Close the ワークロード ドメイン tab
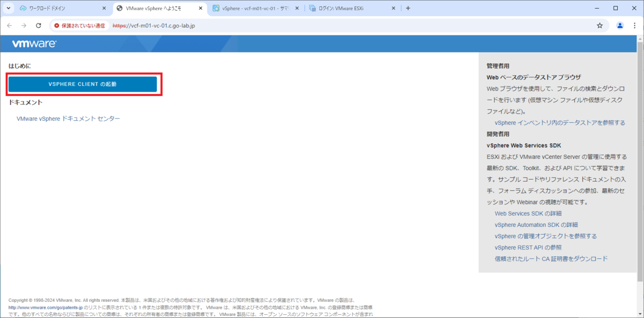Screen dimensions: 644x318 pos(104,9)
